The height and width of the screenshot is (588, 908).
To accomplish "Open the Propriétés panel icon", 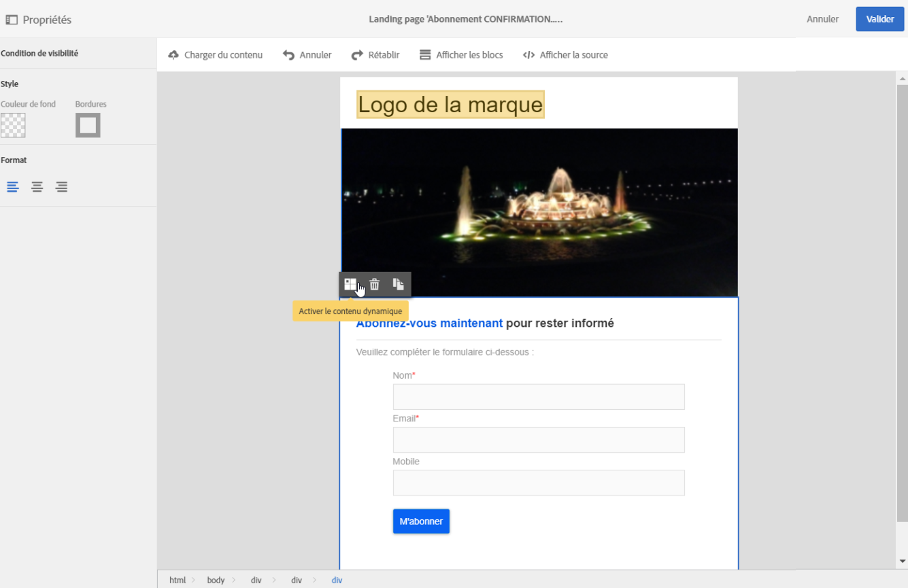I will pyautogui.click(x=12, y=20).
